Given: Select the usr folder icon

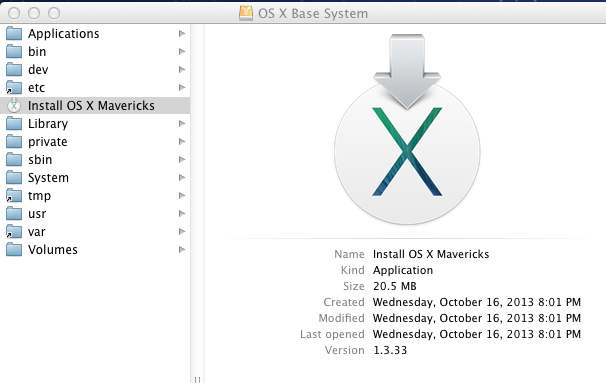Looking at the screenshot, I should tap(14, 213).
